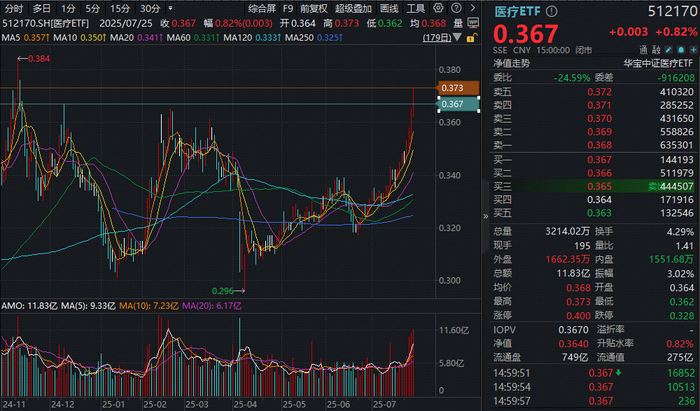Viewport: 700px width, 411px height.
Task: Toggle 超级叠加 overlay option
Action: tap(353, 8)
